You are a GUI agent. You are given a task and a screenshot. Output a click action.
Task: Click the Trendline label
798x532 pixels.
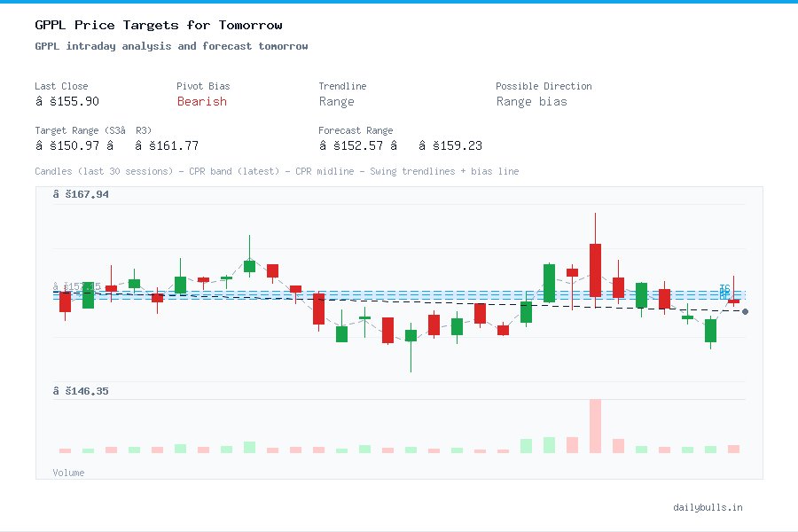342,86
